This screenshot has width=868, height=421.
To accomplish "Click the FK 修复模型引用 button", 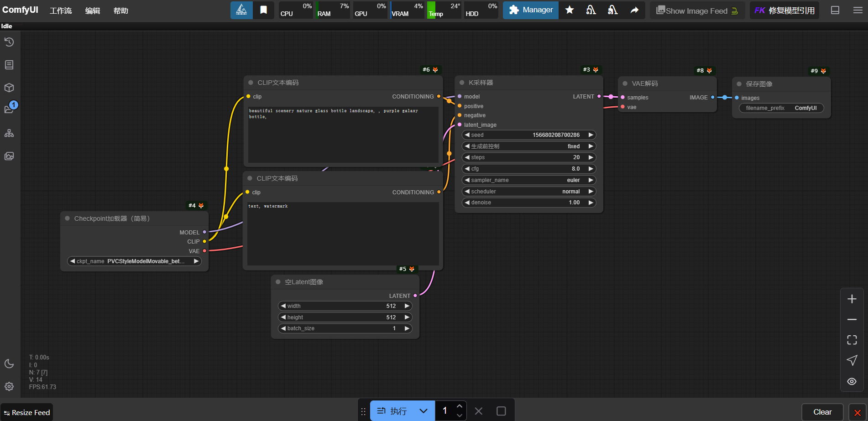I will tap(784, 10).
